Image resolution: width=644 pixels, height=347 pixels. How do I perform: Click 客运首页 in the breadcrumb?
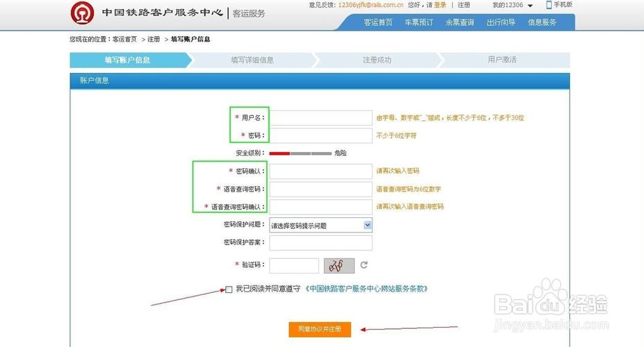125,39
